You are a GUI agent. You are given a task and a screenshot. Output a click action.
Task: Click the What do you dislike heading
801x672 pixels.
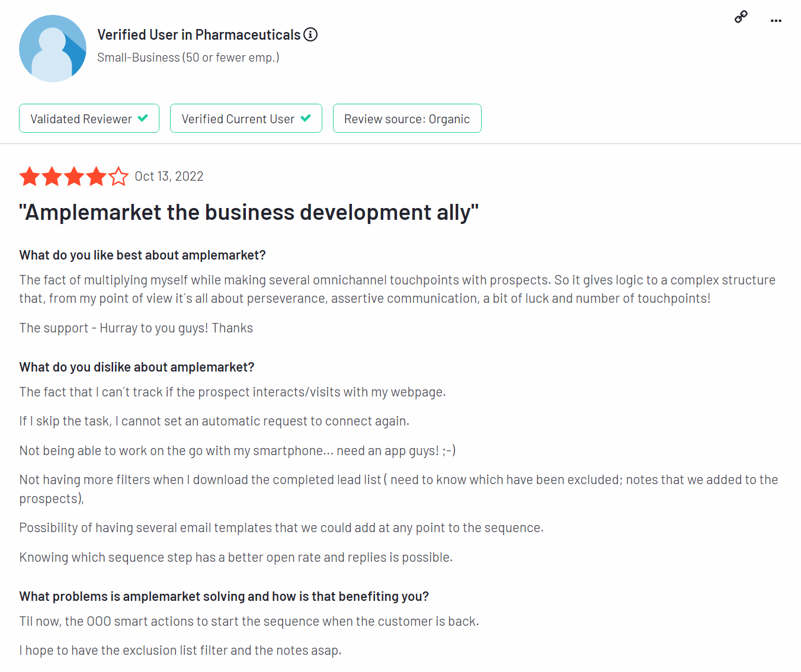pyautogui.click(x=137, y=367)
